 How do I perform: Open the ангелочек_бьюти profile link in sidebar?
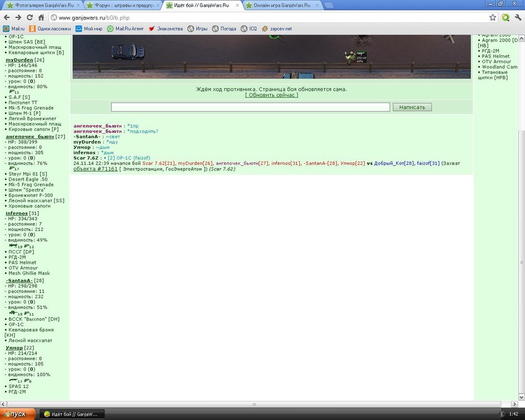[x=30, y=137]
